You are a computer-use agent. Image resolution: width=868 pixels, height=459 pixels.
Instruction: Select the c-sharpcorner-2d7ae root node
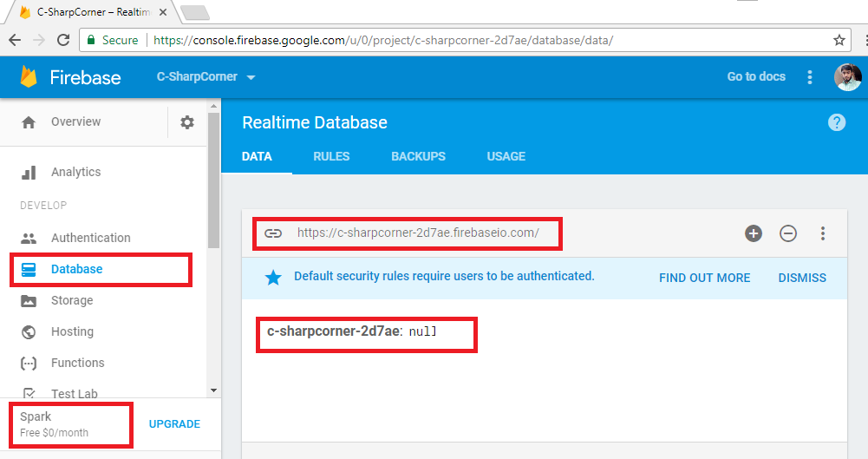(x=333, y=331)
